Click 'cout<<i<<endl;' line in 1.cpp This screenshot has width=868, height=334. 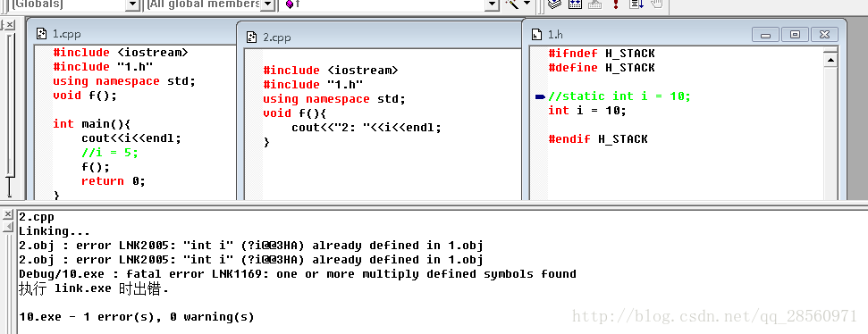pyautogui.click(x=131, y=138)
